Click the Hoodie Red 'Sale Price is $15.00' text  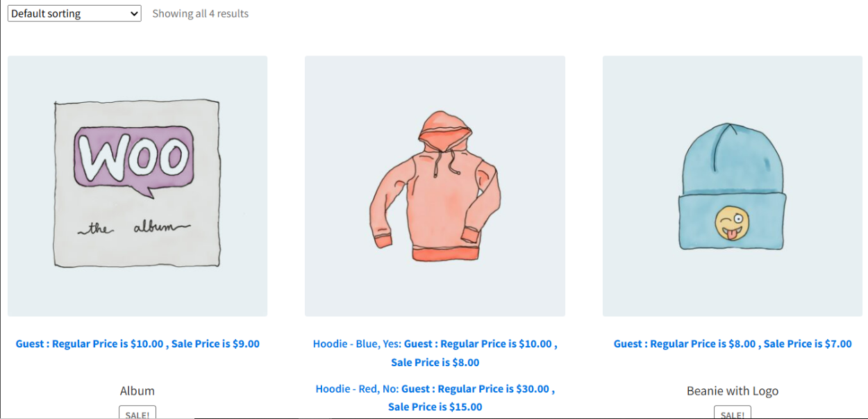click(x=435, y=406)
